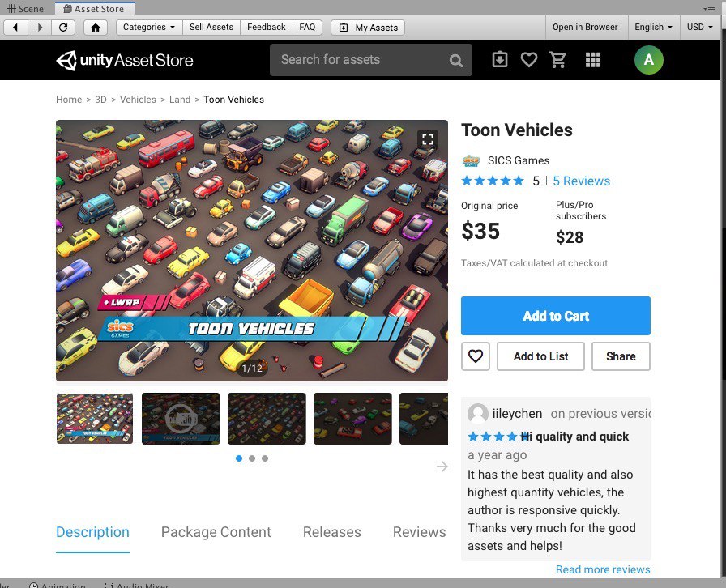Open the wishlist heart in header
726x588 pixels.
pos(529,60)
